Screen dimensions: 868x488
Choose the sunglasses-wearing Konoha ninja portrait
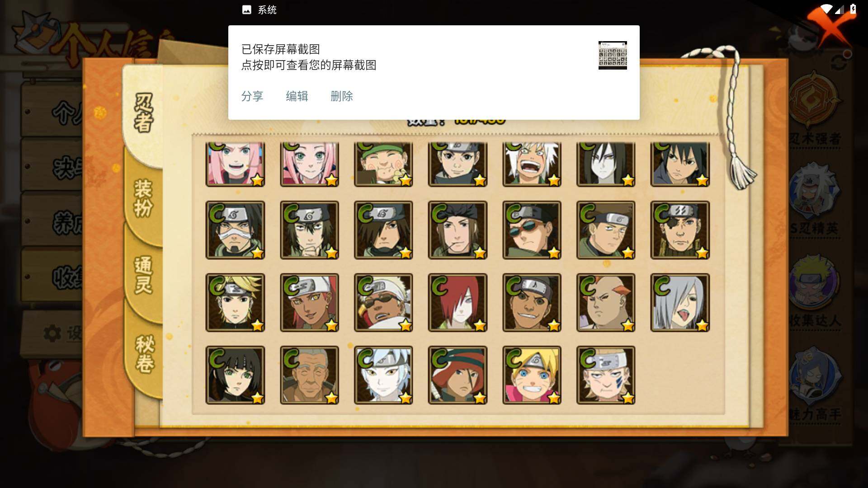pyautogui.click(x=532, y=230)
